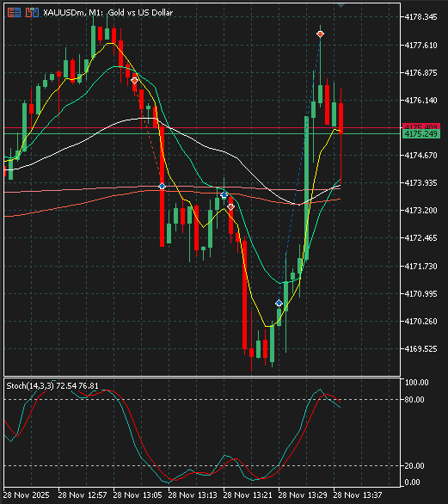Open the Depth of Market icon
This screenshot has height=504, width=448.
32,13
